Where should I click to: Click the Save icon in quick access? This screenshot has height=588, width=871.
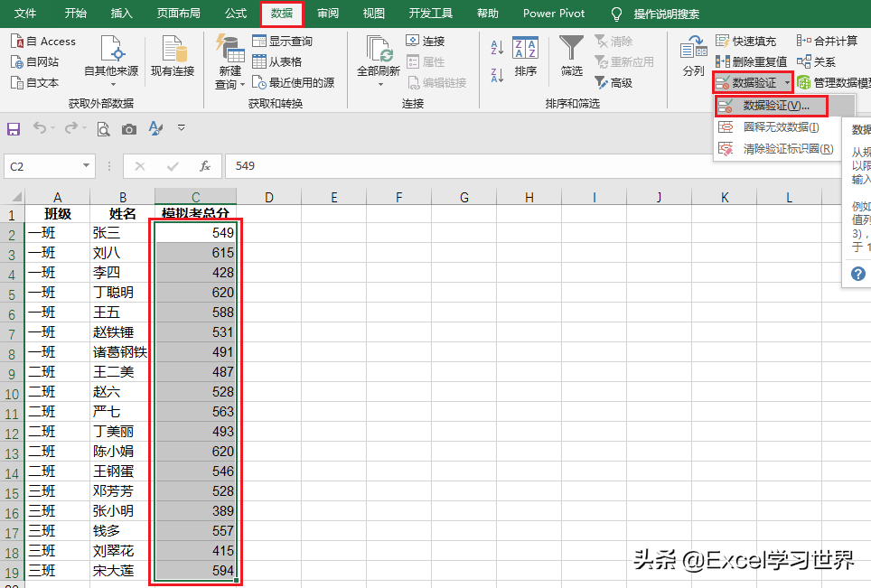pyautogui.click(x=14, y=129)
